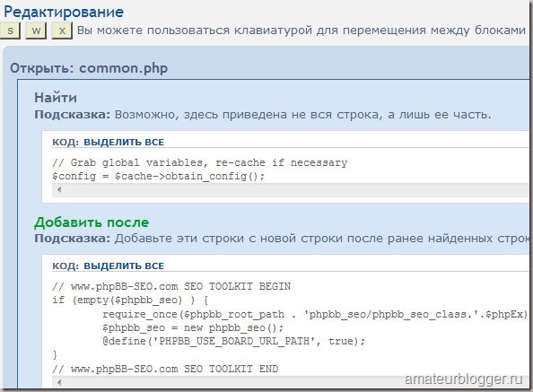Click the 'Найти' section heading

click(x=56, y=98)
